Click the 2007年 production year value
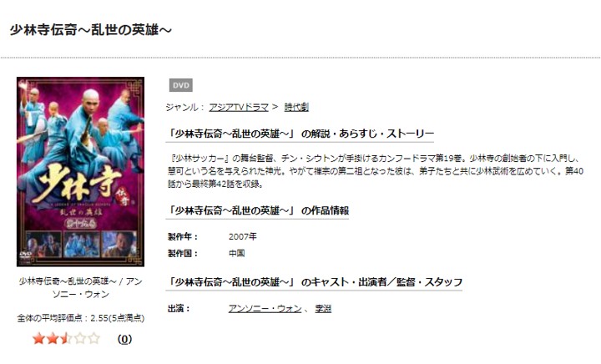Viewport: 601px width, 364px height. coord(243,237)
